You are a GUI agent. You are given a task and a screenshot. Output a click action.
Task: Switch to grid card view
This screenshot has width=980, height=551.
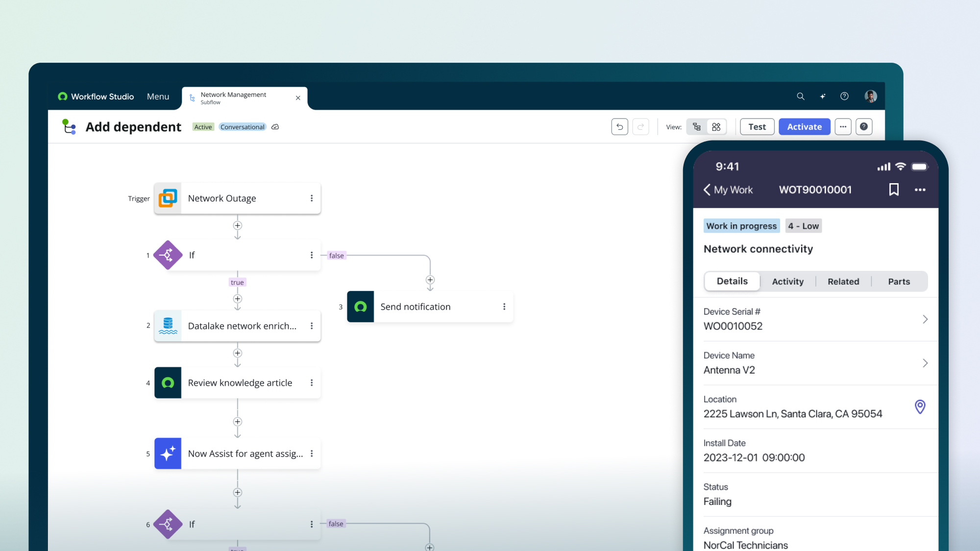pyautogui.click(x=716, y=127)
